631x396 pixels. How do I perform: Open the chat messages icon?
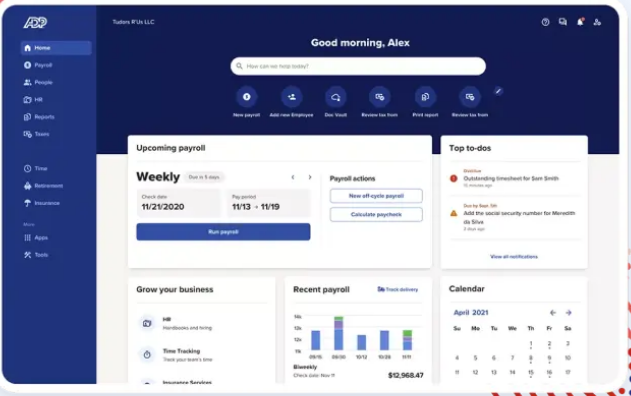pyautogui.click(x=563, y=22)
